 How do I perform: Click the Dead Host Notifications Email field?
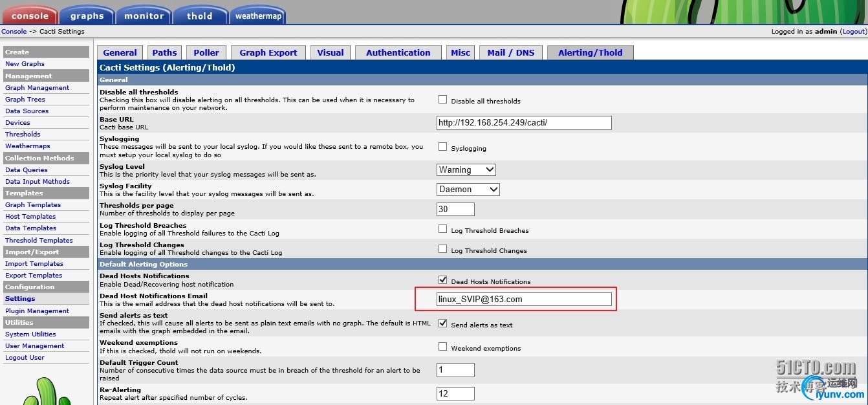click(524, 299)
